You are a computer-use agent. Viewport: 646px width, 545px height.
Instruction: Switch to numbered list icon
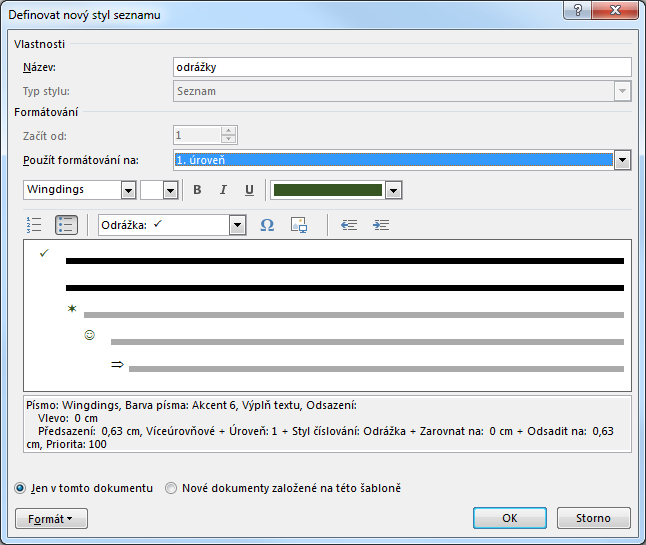(x=34, y=225)
